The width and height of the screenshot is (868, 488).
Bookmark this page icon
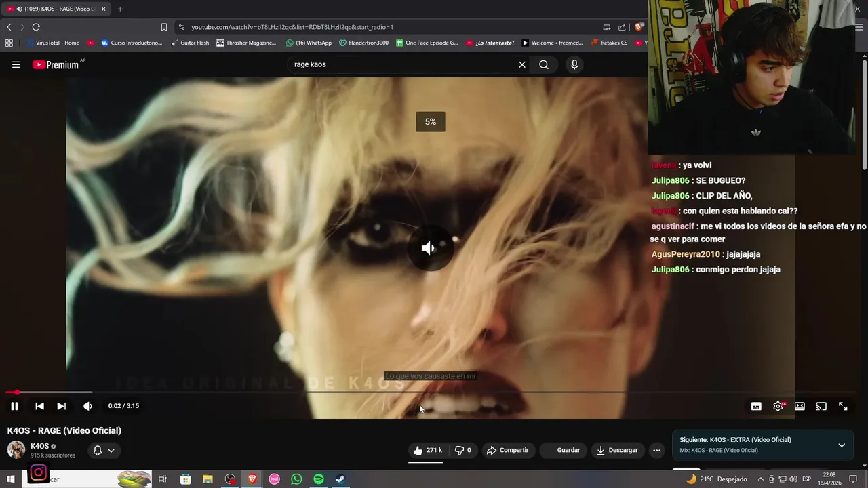164,27
